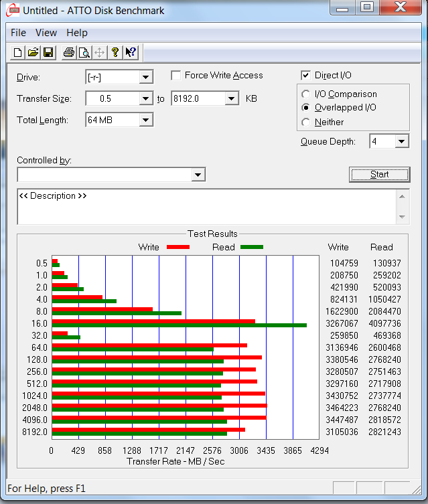428x504 pixels.
Task: Enable Force Write Access checkbox
Action: point(176,76)
